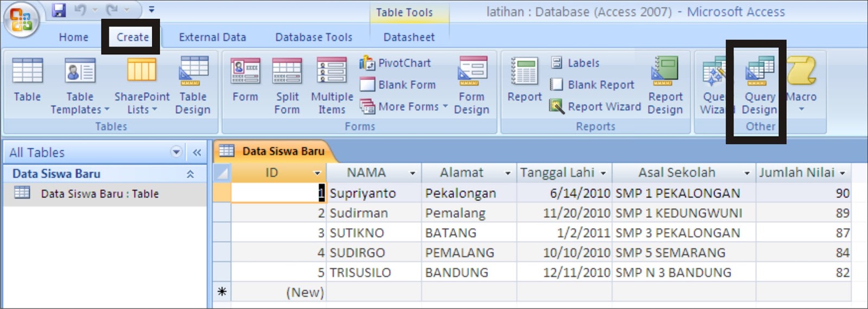Image resolution: width=868 pixels, height=309 pixels.
Task: Click the Redo arrow in Quick Access
Action: 112,9
